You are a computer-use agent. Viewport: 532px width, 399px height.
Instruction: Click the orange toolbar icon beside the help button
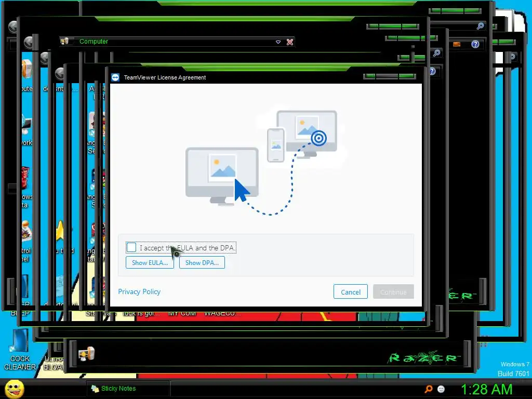[x=457, y=44]
